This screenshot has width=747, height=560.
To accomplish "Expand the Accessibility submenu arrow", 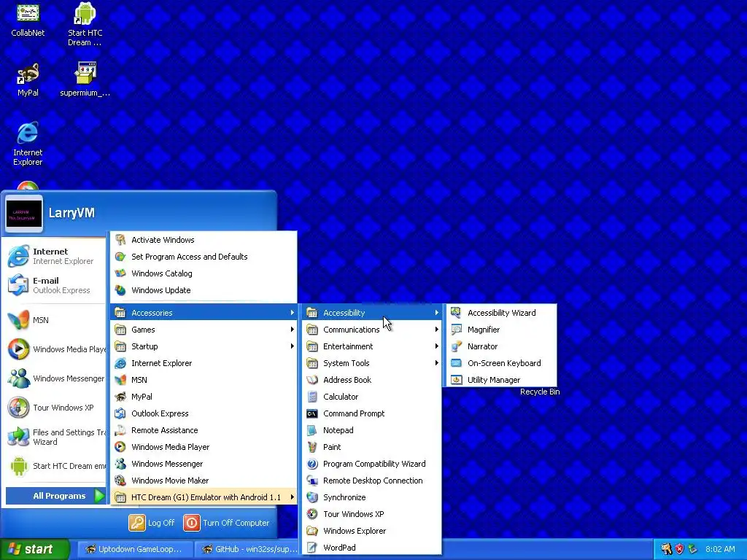I will point(436,313).
